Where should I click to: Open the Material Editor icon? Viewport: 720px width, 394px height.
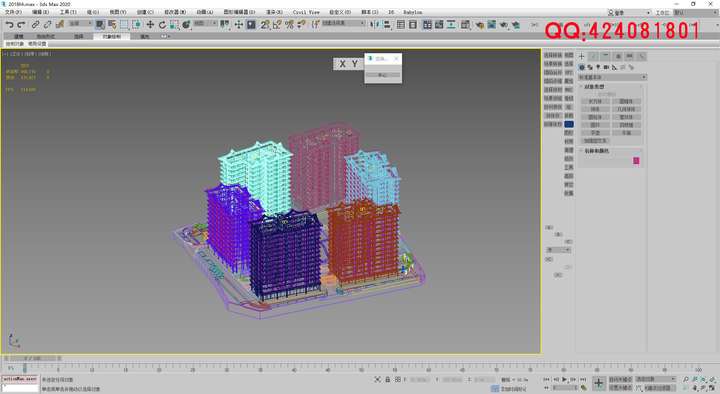point(465,24)
